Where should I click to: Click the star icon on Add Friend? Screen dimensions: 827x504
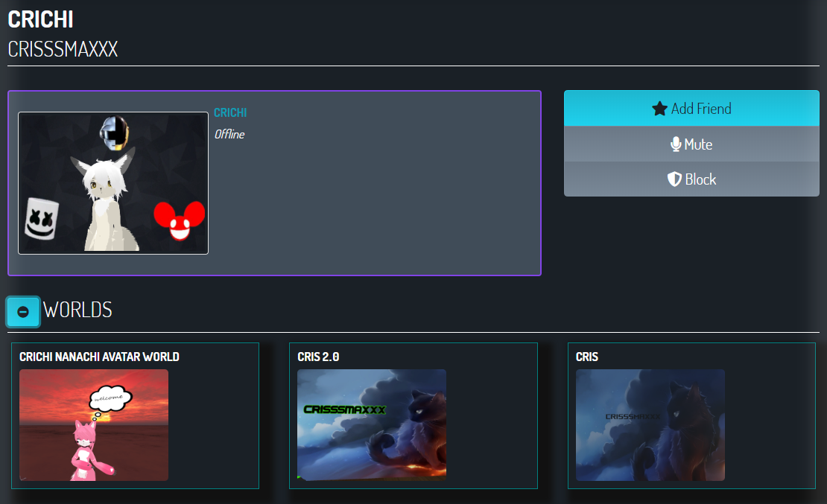click(x=659, y=109)
